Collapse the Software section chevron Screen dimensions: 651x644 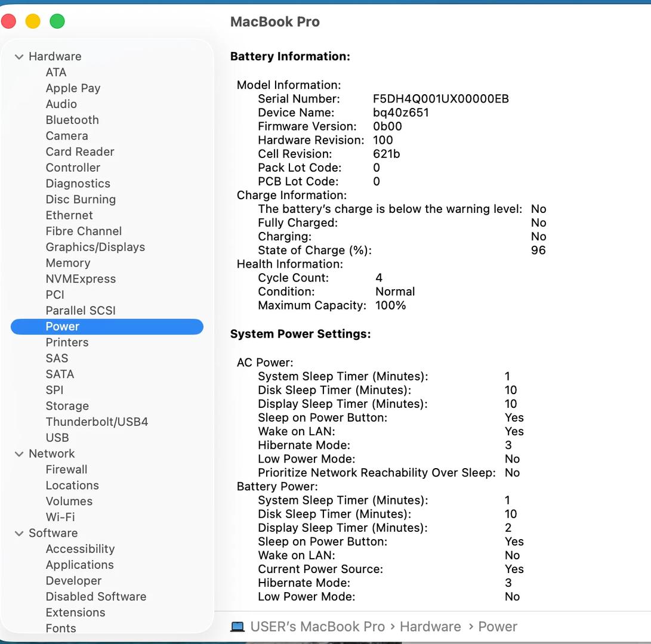tap(19, 533)
